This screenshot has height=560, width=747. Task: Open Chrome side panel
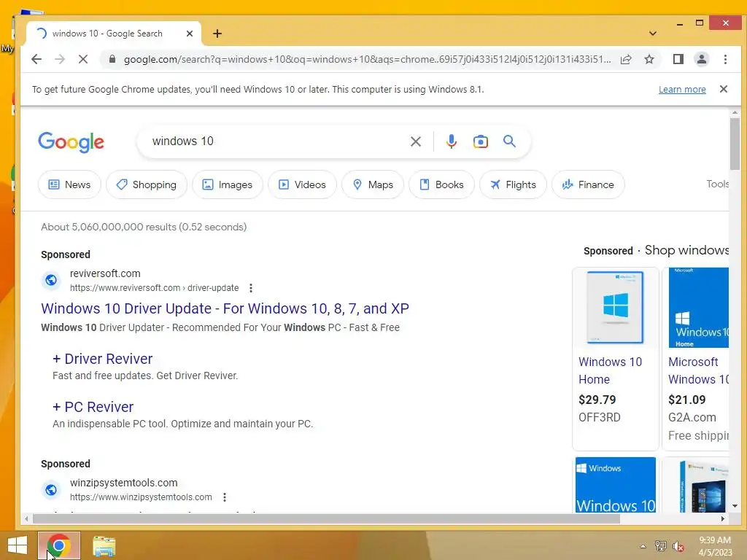click(x=678, y=59)
